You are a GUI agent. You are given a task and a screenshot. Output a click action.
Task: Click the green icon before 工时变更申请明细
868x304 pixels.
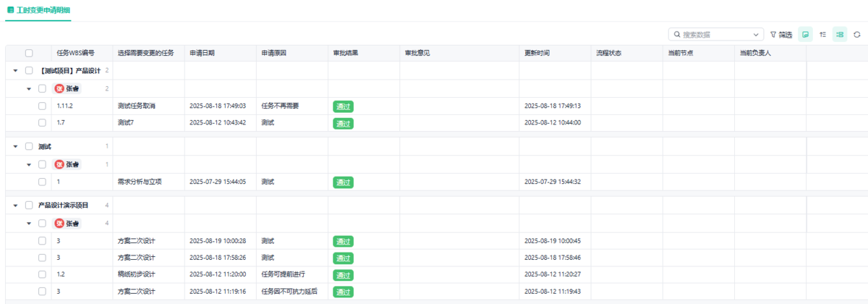tap(10, 10)
